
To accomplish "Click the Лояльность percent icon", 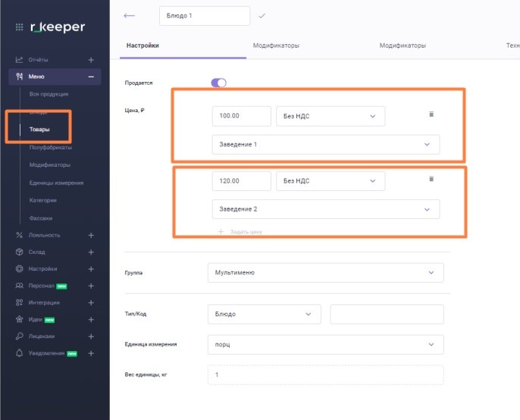I will 19,235.
